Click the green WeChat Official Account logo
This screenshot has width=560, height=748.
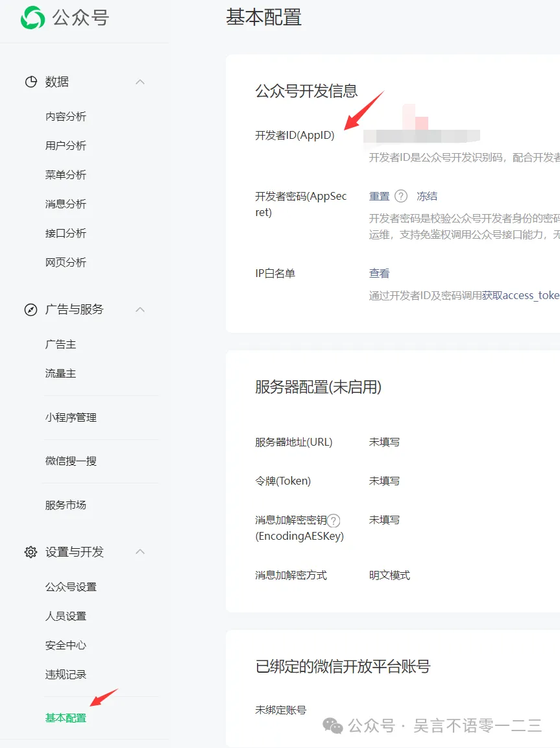(32, 18)
